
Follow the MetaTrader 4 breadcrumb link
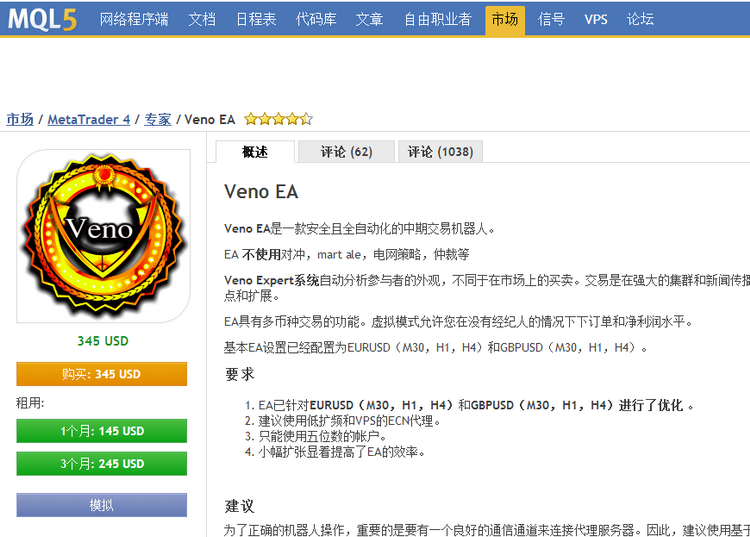point(88,119)
